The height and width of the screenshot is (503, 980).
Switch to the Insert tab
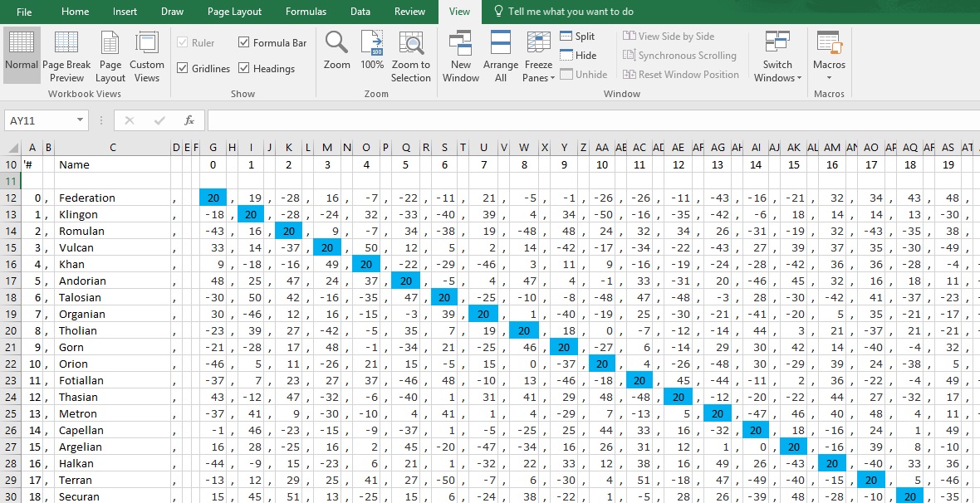click(125, 12)
